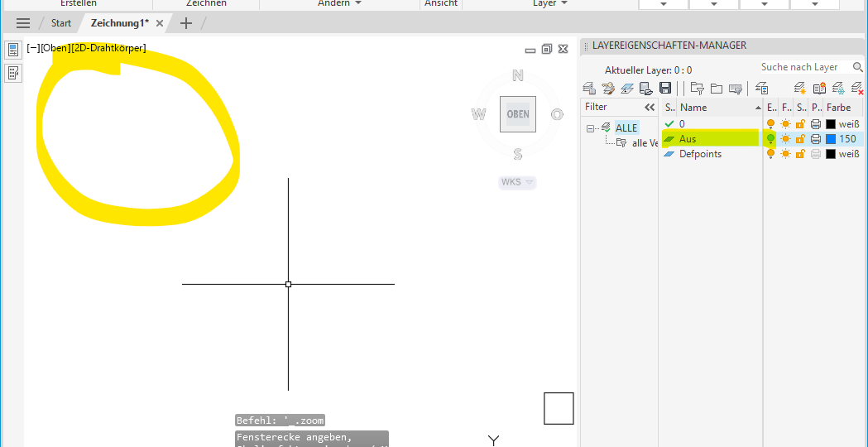Click the O compass direction on ViewCube
868x447 pixels.
tap(557, 114)
